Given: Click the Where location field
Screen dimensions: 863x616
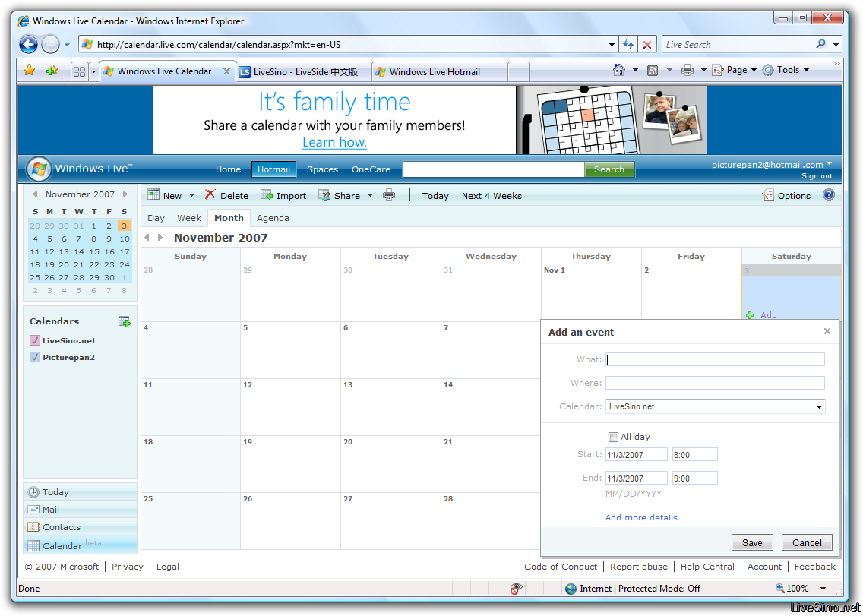Looking at the screenshot, I should pyautogui.click(x=715, y=383).
